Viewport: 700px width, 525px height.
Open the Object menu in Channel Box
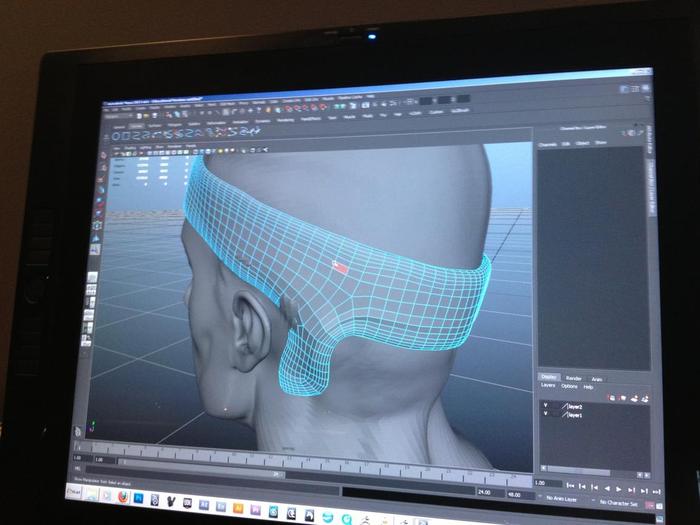(582, 143)
